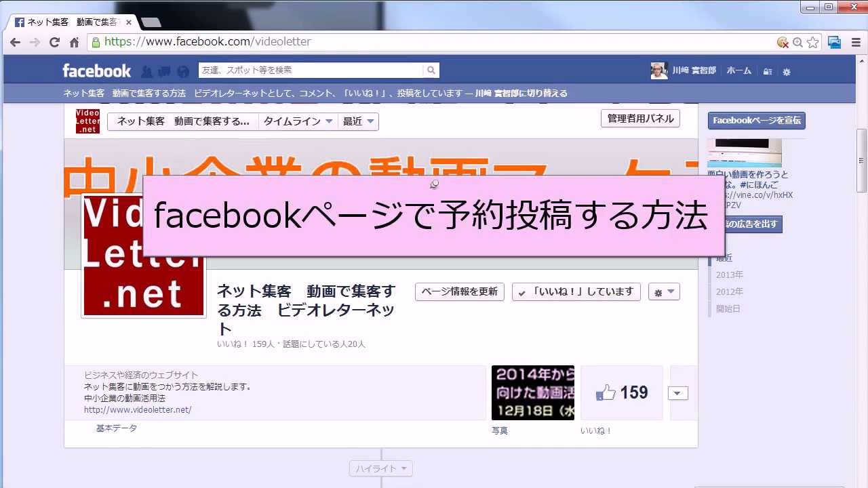868x488 pixels.
Task: Click the thumbs-up 159 likes tile
Action: click(x=622, y=392)
